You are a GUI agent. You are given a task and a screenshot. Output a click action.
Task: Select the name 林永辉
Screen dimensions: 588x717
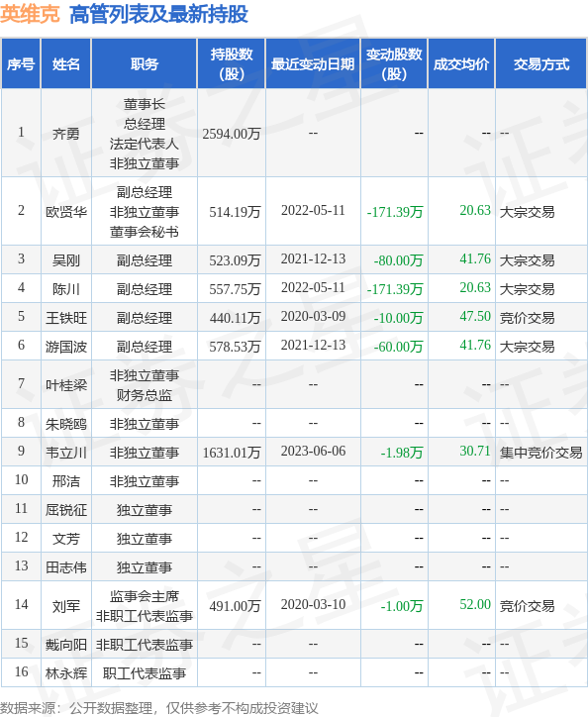coord(66,673)
